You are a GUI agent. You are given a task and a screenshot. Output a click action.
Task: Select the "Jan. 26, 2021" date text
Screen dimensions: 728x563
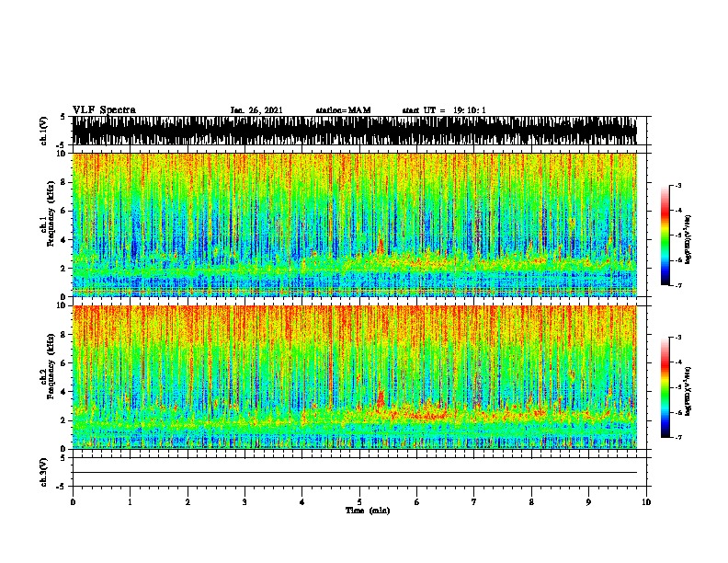click(x=256, y=110)
